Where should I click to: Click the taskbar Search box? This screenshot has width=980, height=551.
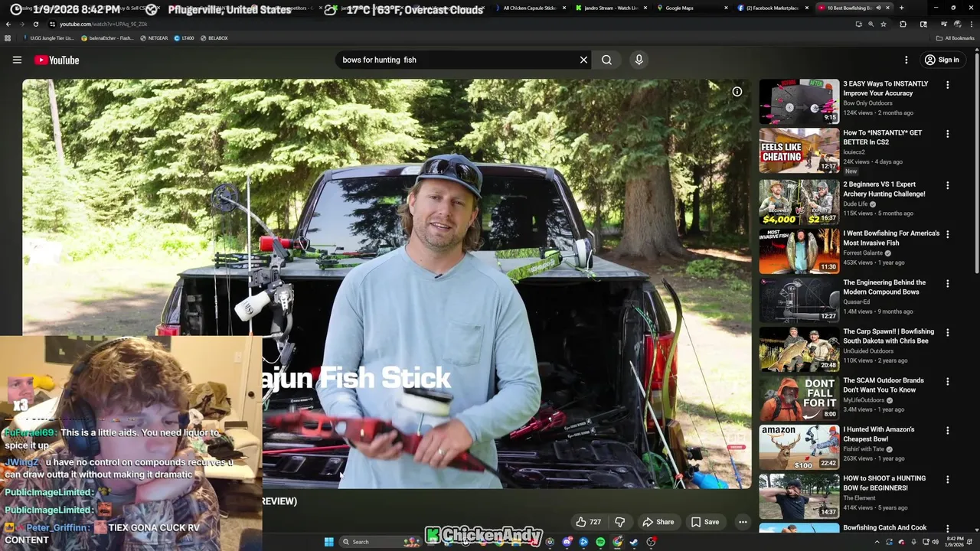pos(379,542)
